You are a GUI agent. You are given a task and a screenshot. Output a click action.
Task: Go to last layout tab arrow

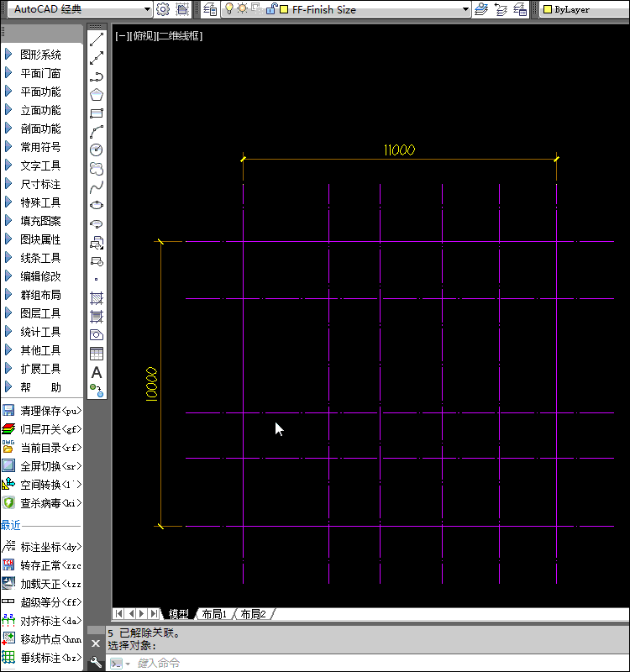tap(154, 614)
